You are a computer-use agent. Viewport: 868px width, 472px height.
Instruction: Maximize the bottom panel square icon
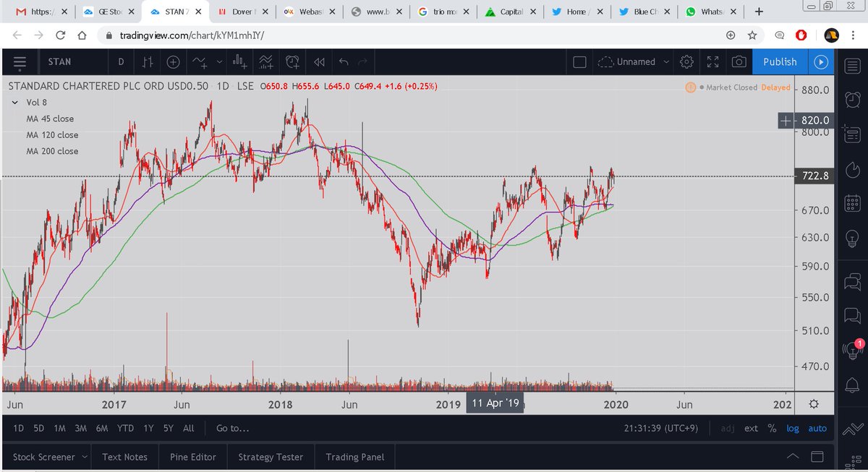coord(817,457)
